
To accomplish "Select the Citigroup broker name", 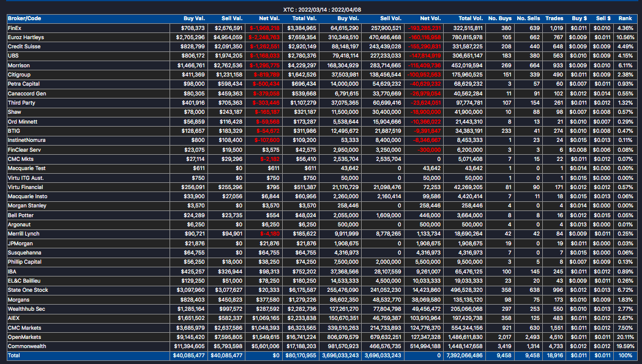I will (x=19, y=75).
